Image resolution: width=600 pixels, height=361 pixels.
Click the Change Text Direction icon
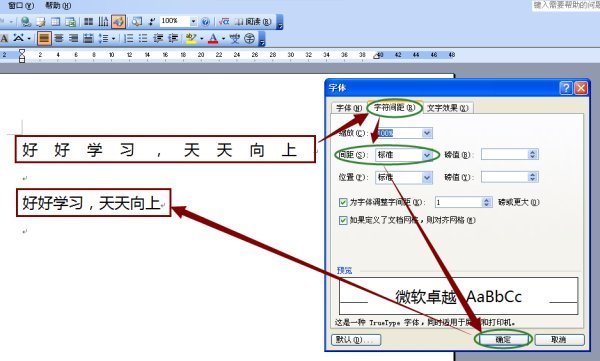click(x=103, y=21)
